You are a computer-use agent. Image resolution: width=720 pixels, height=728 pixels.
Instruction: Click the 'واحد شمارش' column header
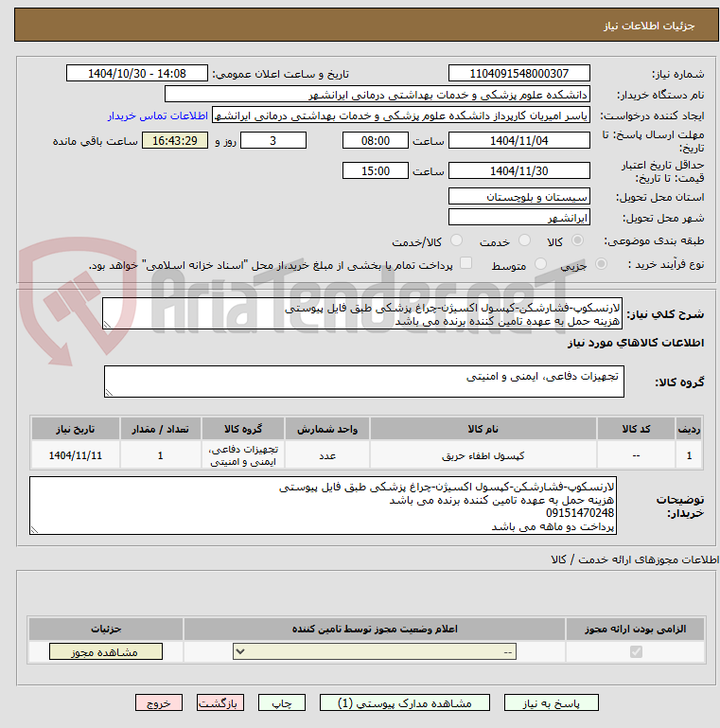click(x=327, y=429)
